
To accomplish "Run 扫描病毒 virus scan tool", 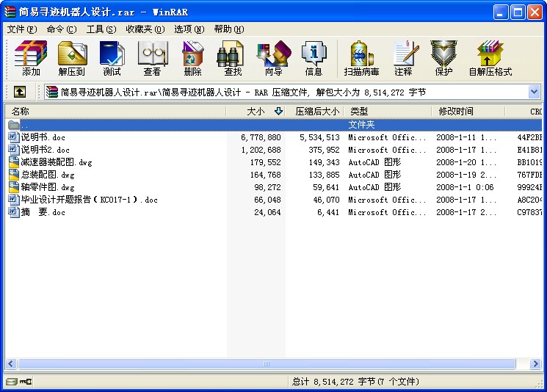I will [361, 58].
